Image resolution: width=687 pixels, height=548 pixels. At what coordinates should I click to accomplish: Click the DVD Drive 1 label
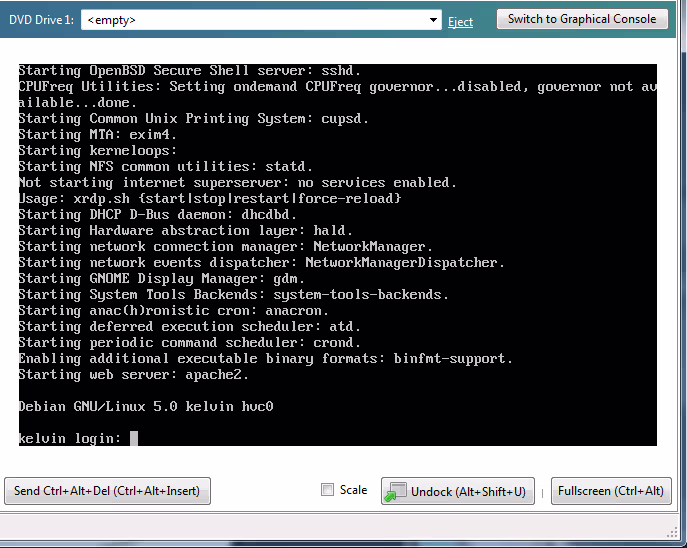[42, 20]
